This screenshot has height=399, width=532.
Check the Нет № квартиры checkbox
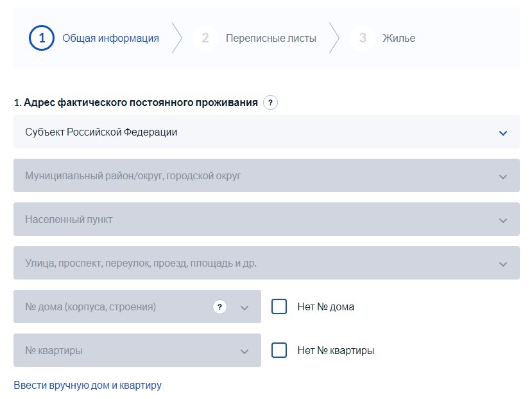[x=279, y=350]
